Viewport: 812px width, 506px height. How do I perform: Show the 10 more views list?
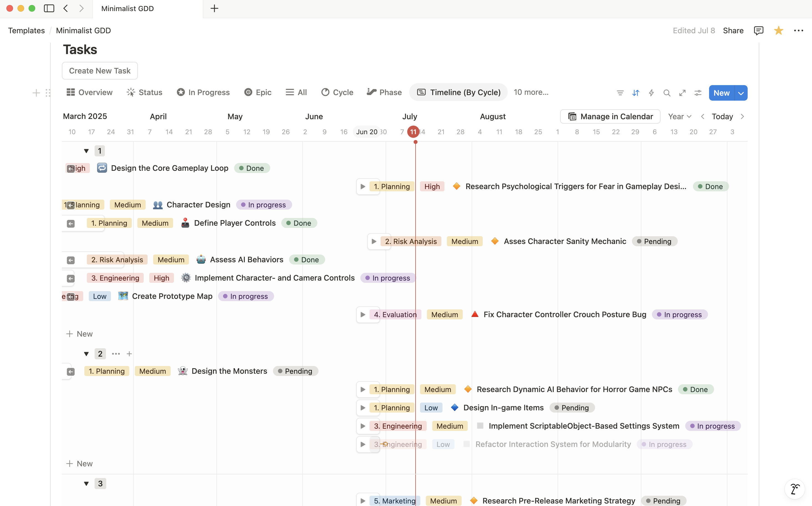[x=531, y=92]
